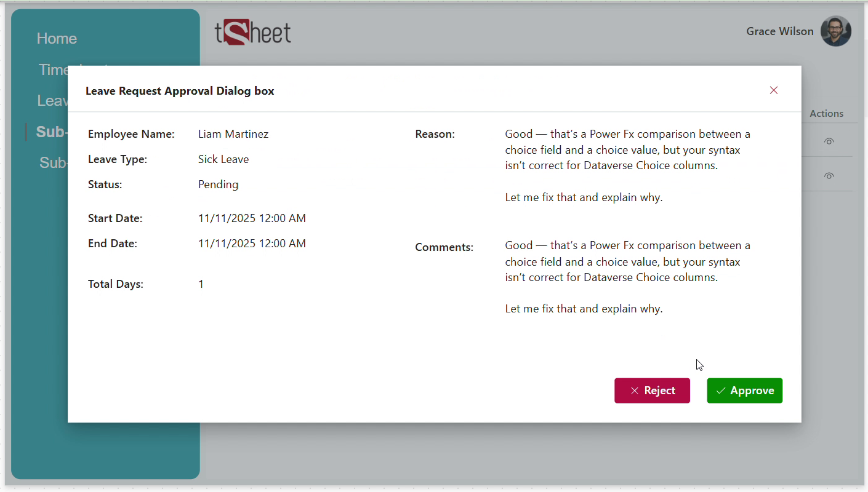Click the Actions column header

[x=826, y=114]
